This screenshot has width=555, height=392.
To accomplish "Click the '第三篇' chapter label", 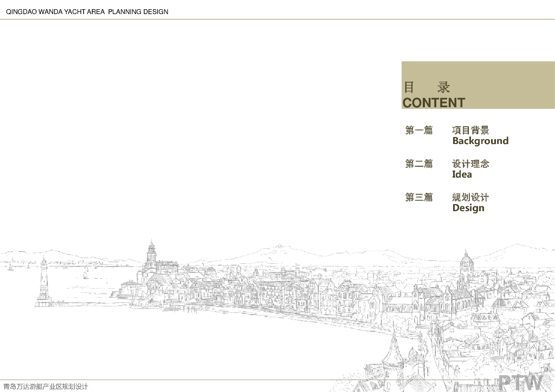I will pos(419,197).
